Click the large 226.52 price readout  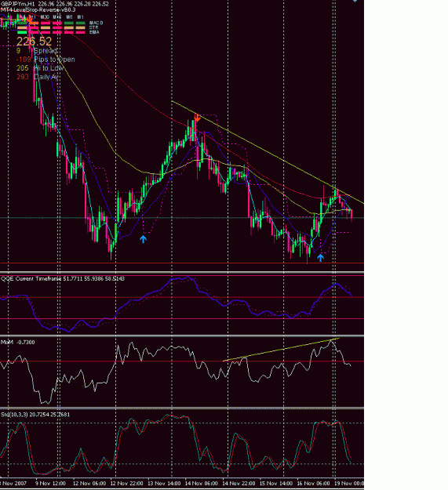point(34,42)
